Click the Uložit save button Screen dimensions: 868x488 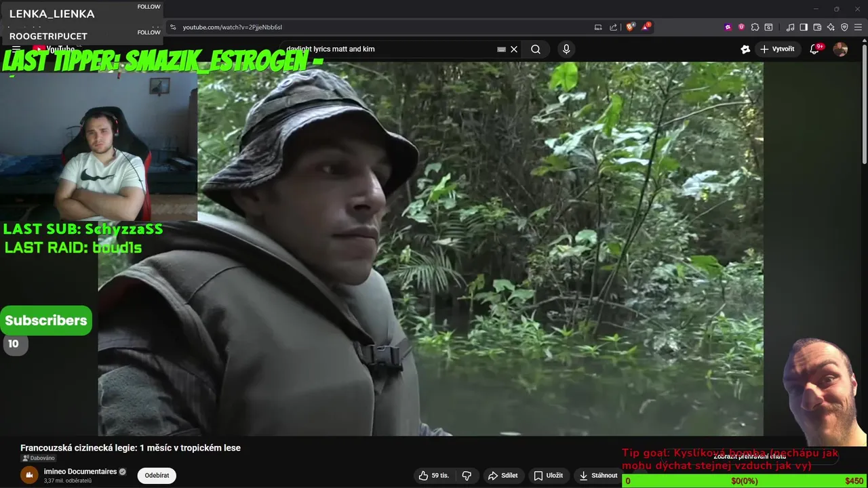(548, 476)
